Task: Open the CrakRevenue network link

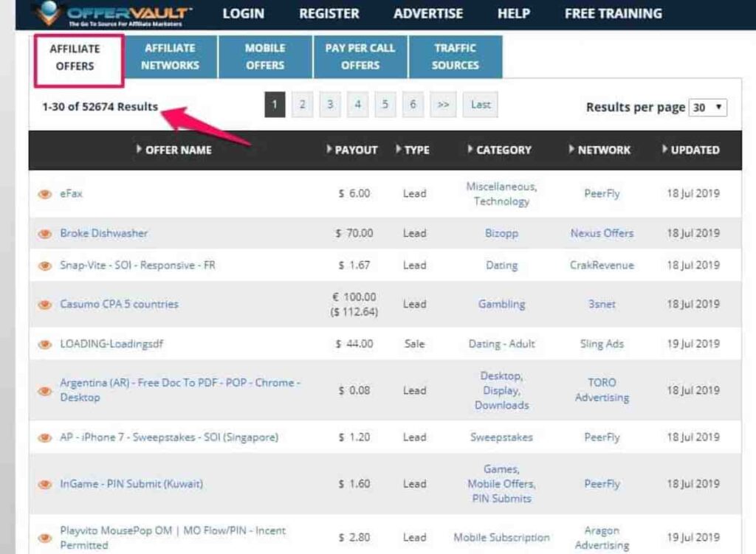Action: [x=602, y=266]
